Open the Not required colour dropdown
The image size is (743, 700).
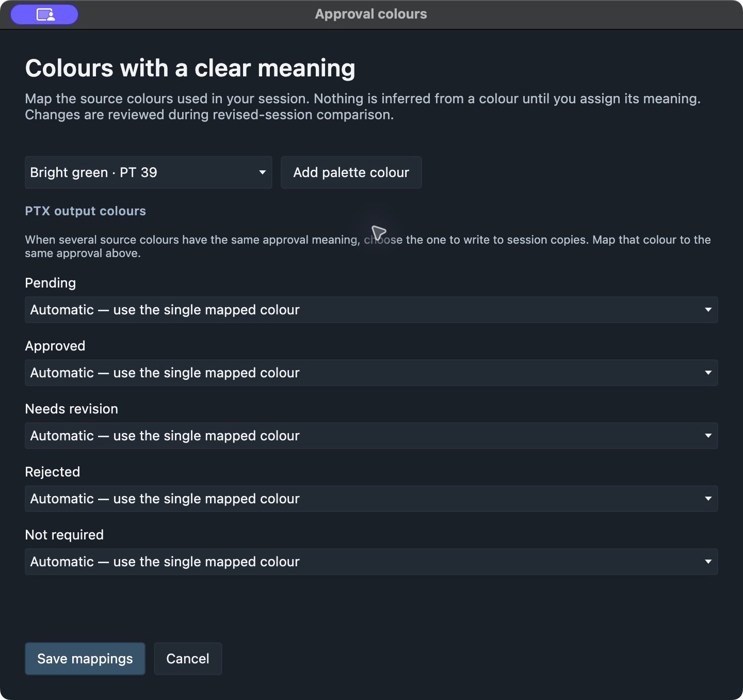pos(372,562)
